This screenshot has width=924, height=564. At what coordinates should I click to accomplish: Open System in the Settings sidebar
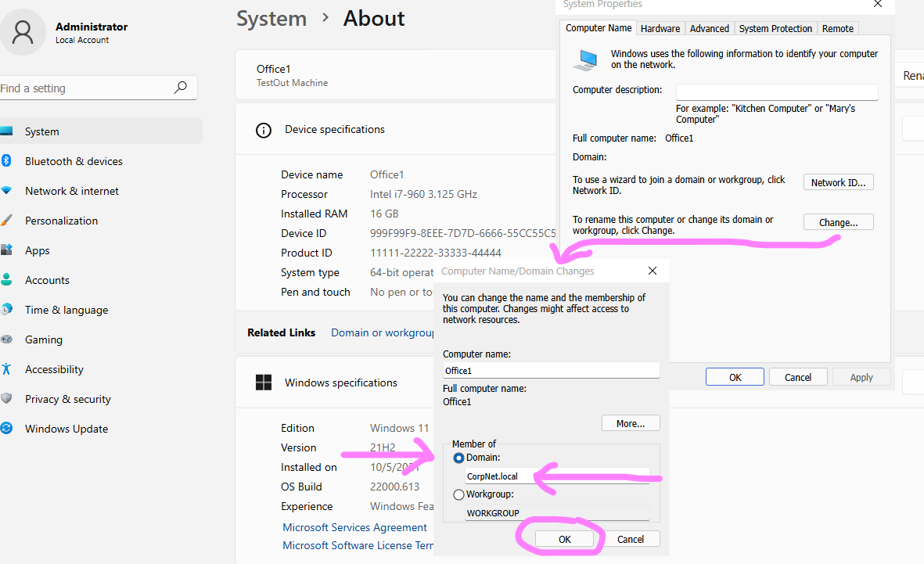coord(100,131)
